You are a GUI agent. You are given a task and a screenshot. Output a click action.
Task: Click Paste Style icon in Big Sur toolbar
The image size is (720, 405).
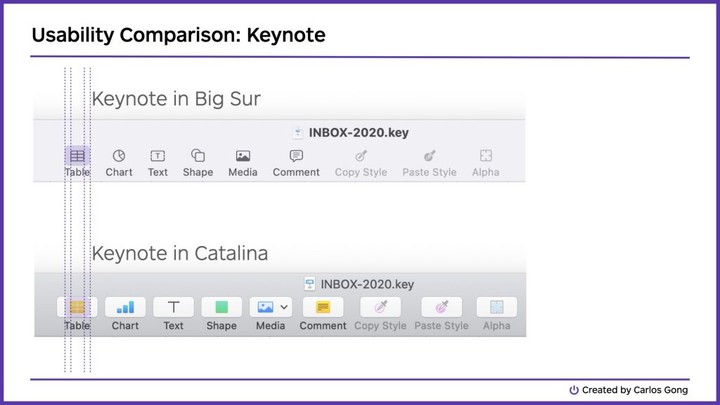click(x=429, y=156)
